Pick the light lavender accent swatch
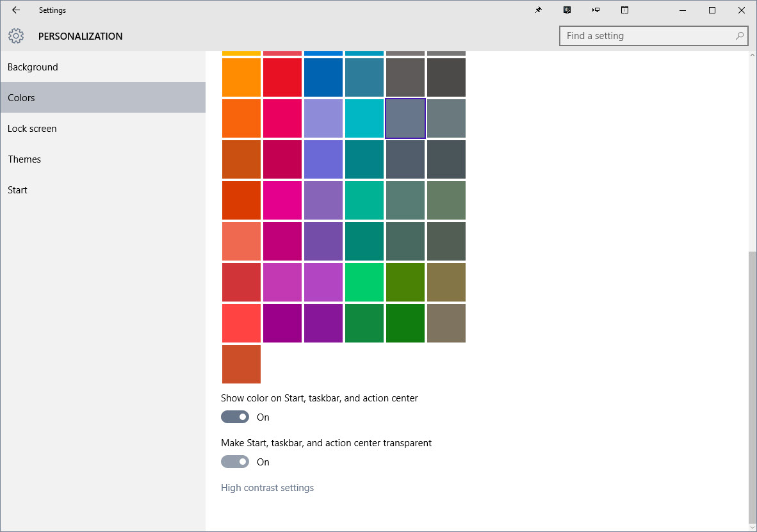757x532 pixels. [x=323, y=118]
